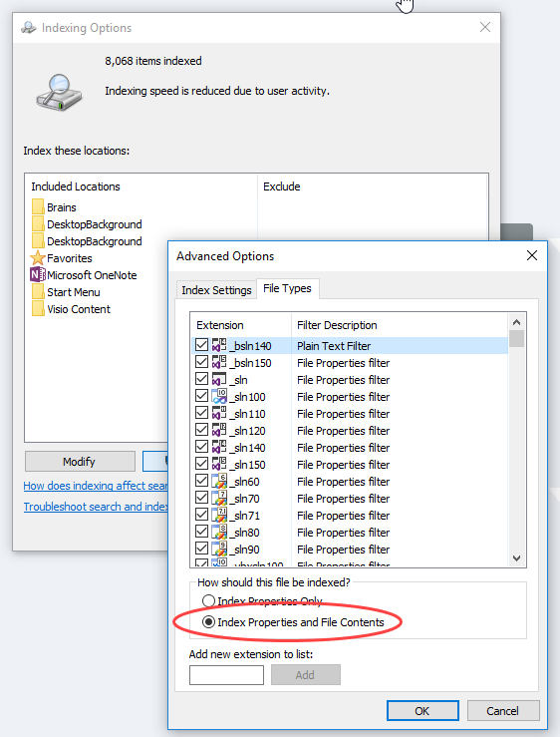This screenshot has width=560, height=737.
Task: Click the file list scroll up arrow
Action: point(517,322)
